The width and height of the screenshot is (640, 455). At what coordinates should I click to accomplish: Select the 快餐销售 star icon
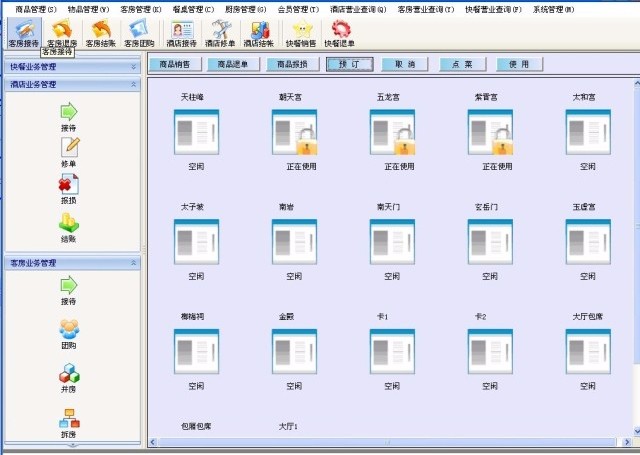pos(301,33)
